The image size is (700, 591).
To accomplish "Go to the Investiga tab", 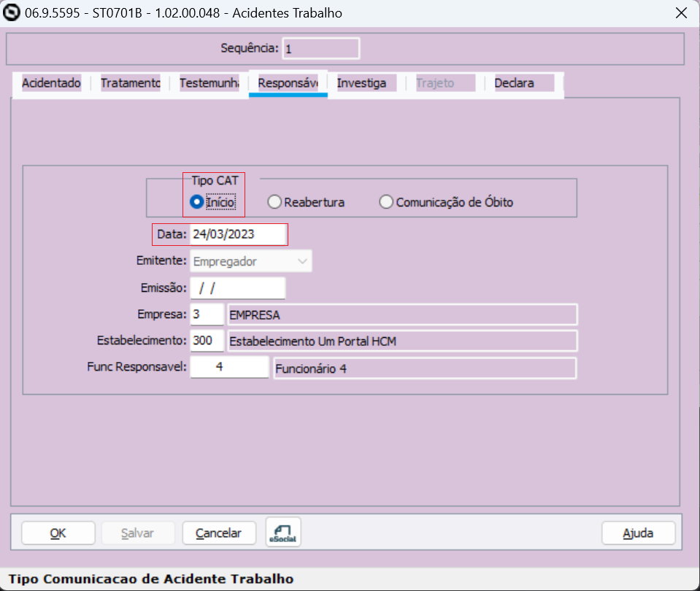I will [x=366, y=83].
